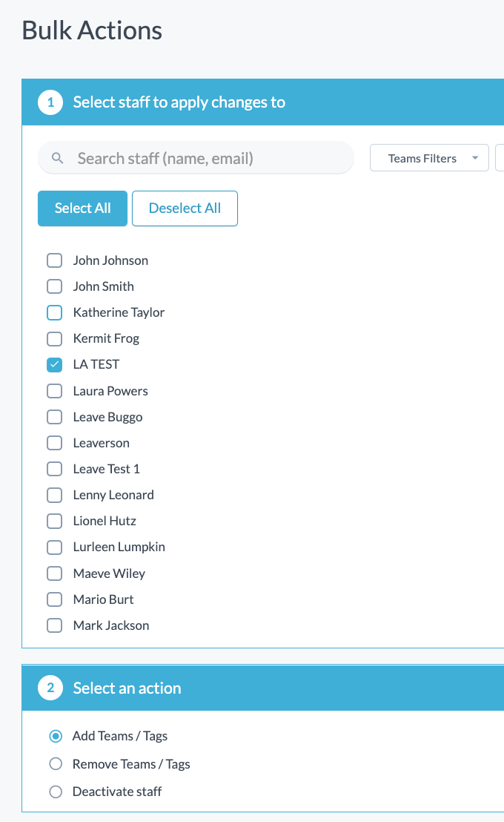The image size is (504, 822).
Task: Uncheck the LA TEST checkbox
Action: (55, 365)
